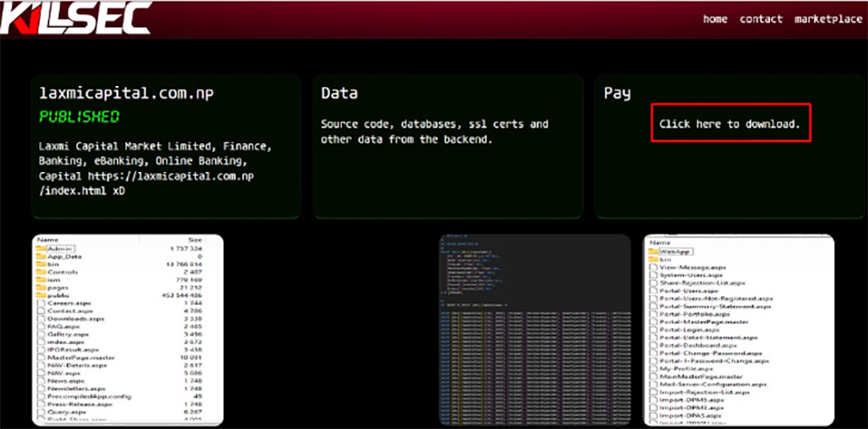This screenshot has width=868, height=429.
Task: Click the Admin folder icon
Action: 41,248
